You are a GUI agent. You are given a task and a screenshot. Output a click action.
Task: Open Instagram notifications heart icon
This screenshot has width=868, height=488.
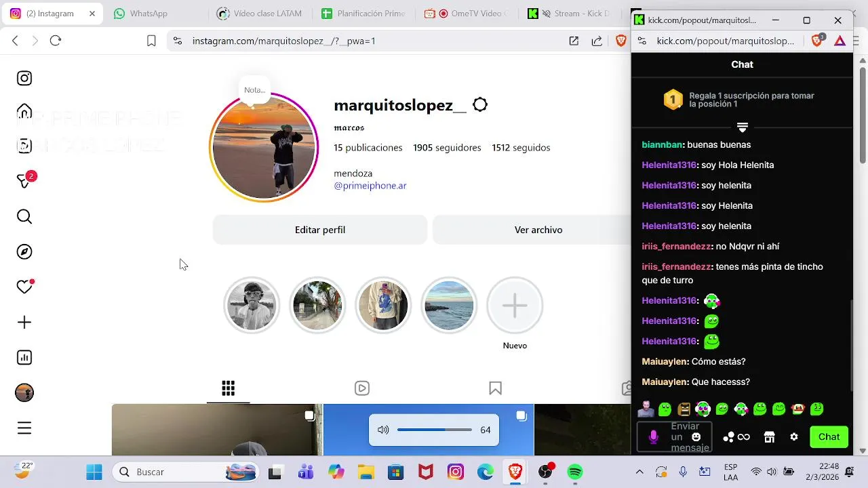tap(24, 287)
